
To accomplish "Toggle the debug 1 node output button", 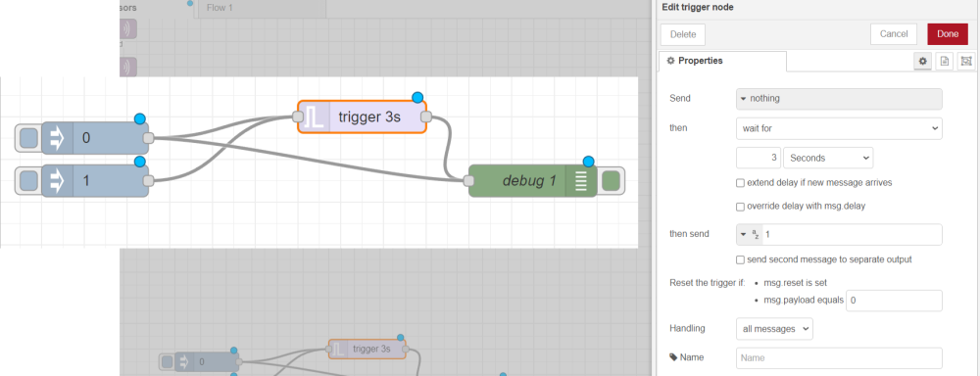I will point(611,181).
